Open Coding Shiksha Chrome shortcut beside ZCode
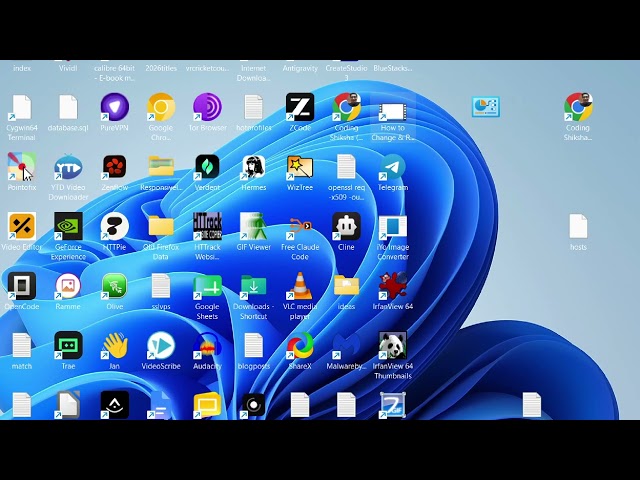This screenshot has width=640, height=480. (x=346, y=108)
